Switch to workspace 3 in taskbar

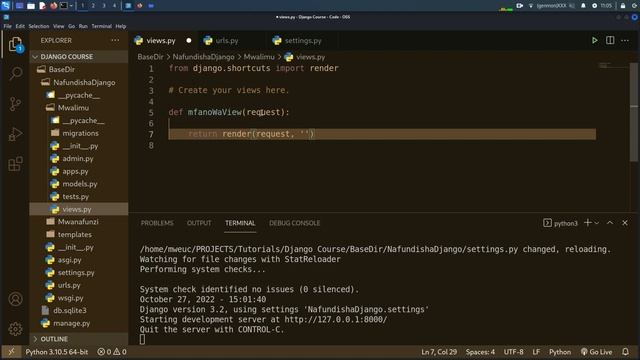[x=104, y=6]
